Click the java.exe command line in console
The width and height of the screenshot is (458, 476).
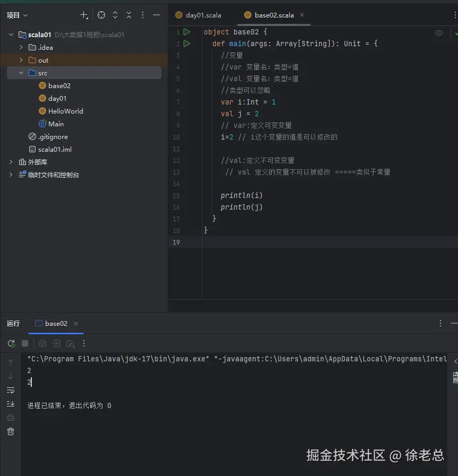click(x=237, y=359)
